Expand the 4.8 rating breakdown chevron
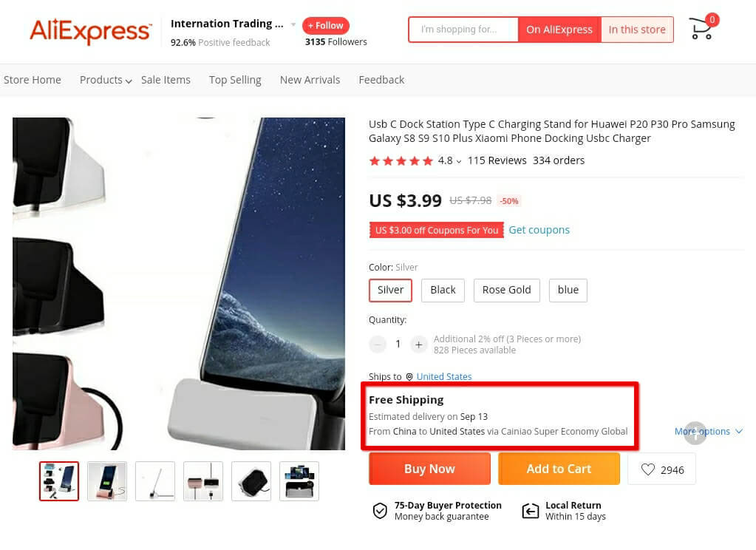 458,162
